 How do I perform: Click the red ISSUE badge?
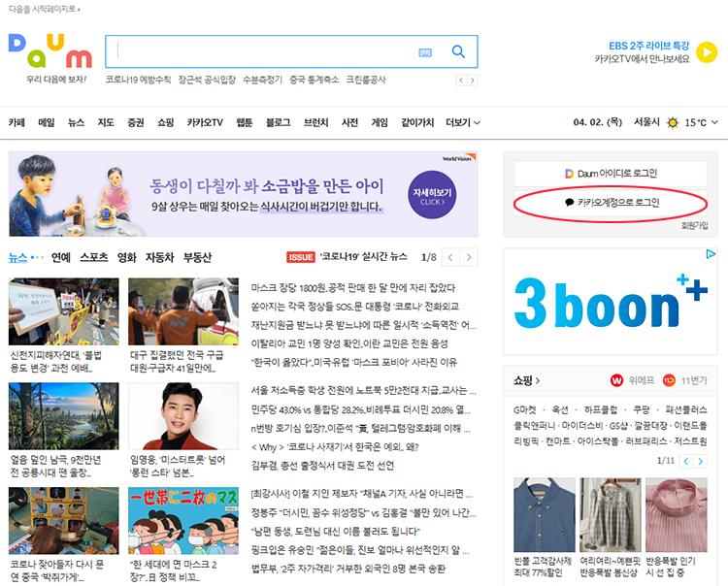point(301,257)
